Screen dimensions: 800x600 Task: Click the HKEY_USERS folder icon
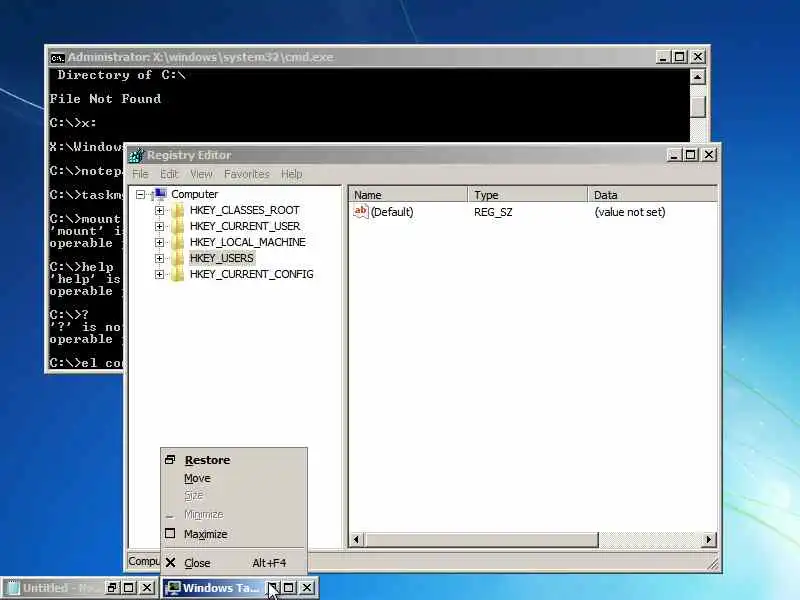tap(178, 258)
